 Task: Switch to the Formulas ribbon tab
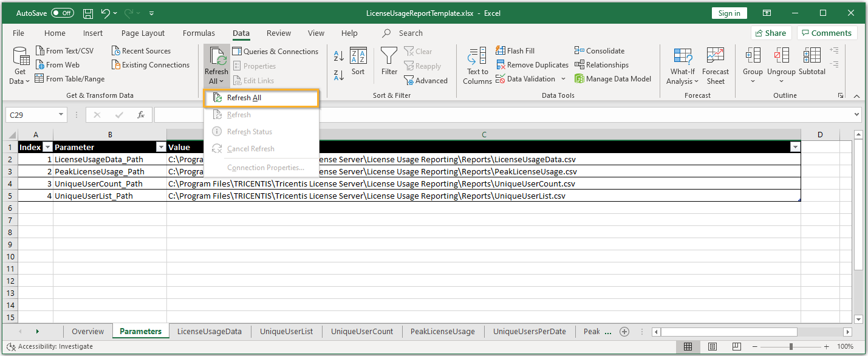199,33
